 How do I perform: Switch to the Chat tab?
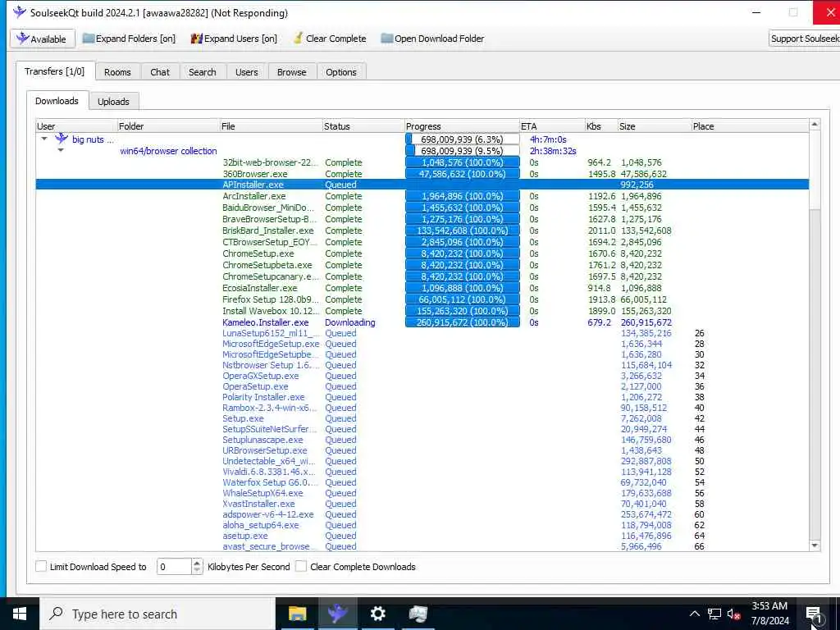click(x=160, y=72)
